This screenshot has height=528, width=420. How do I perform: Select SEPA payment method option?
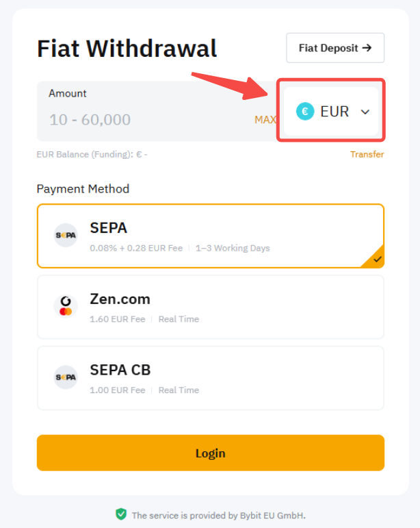[x=210, y=236]
